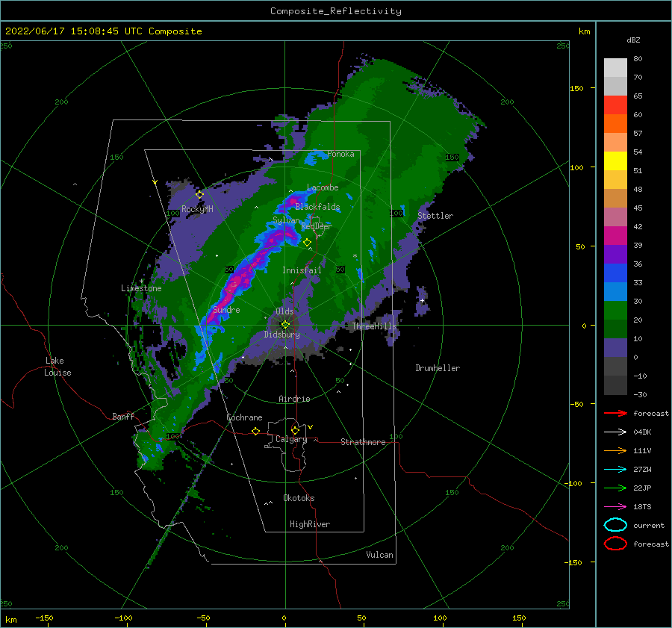Click the Okotoks town label
The height and width of the screenshot is (628, 672).
click(x=299, y=498)
